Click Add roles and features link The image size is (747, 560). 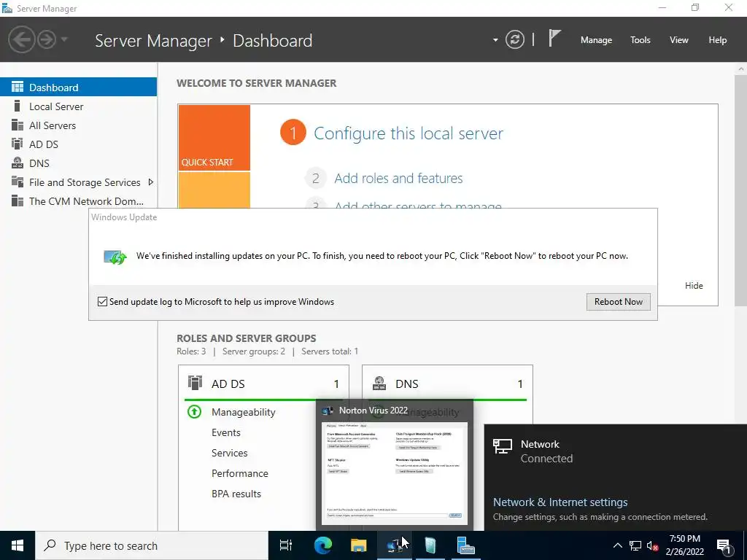[398, 178]
